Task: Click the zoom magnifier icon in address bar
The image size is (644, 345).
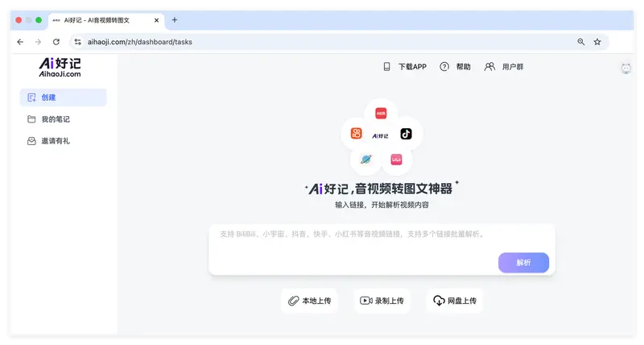Action: coord(580,42)
